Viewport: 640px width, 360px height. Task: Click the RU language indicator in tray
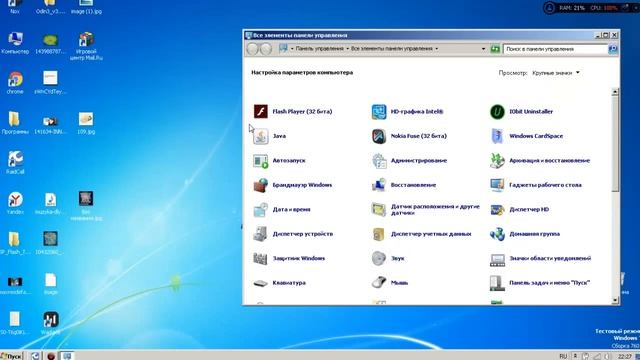click(563, 356)
